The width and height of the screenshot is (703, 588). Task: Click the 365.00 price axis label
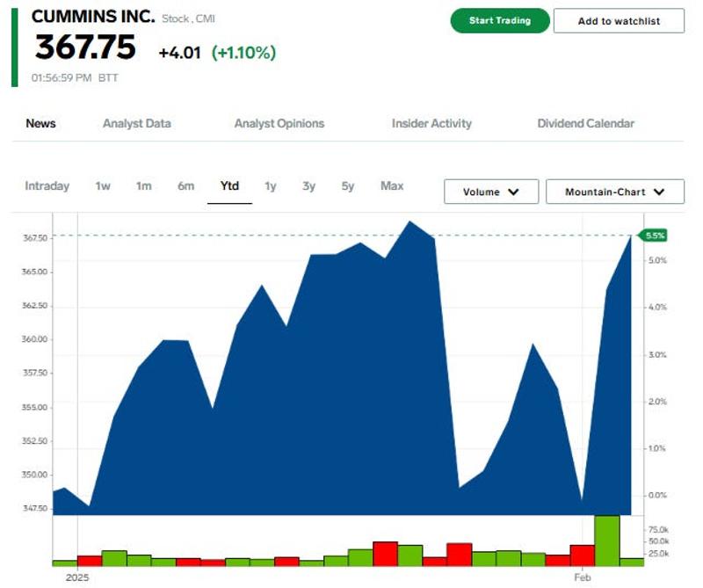[x=34, y=272]
